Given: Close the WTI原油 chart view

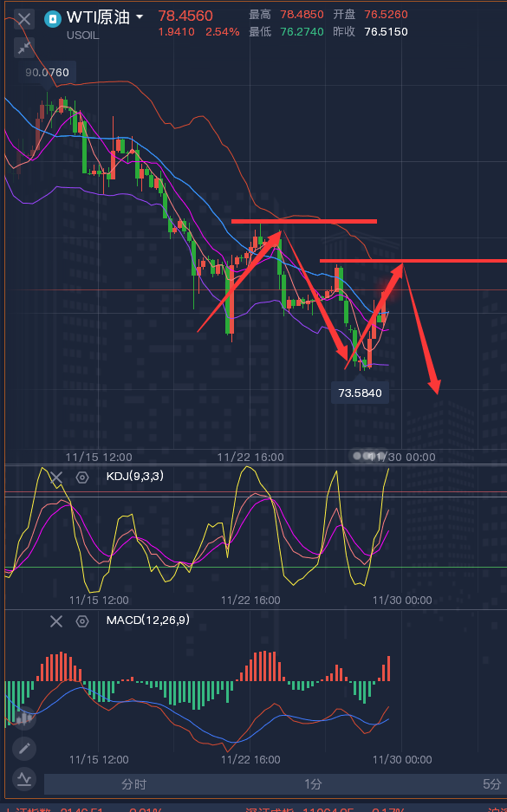Looking at the screenshot, I should pos(23,20).
